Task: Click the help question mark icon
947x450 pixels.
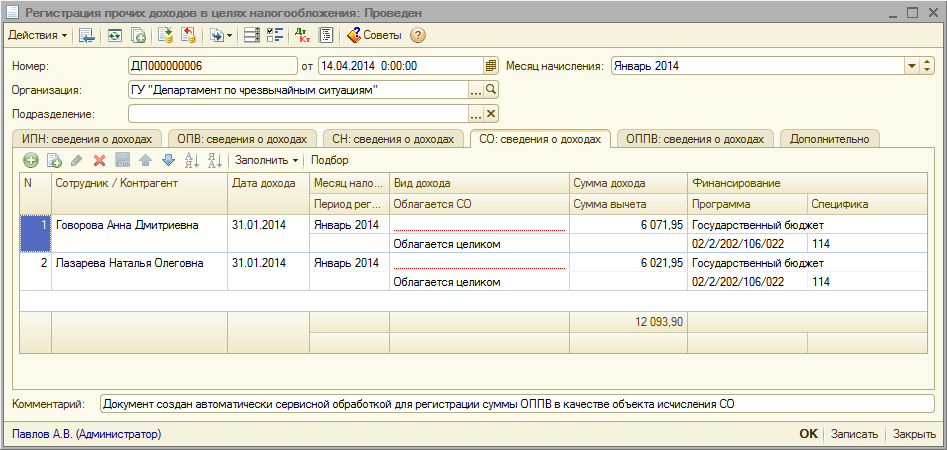Action: pos(418,35)
